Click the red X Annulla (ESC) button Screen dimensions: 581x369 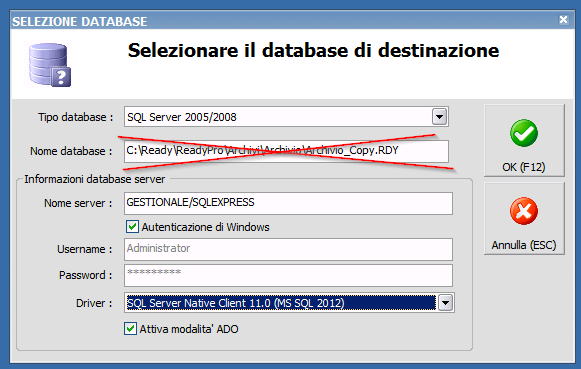[x=524, y=218]
